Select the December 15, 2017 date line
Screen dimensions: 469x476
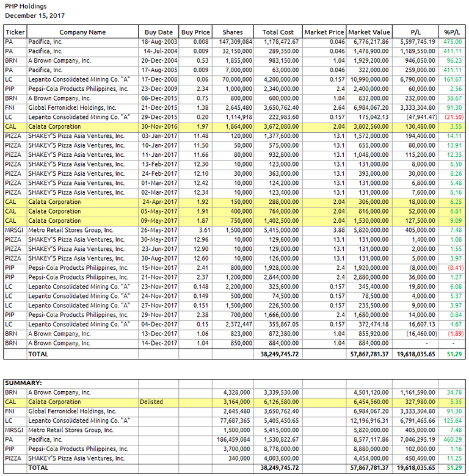[x=34, y=15]
